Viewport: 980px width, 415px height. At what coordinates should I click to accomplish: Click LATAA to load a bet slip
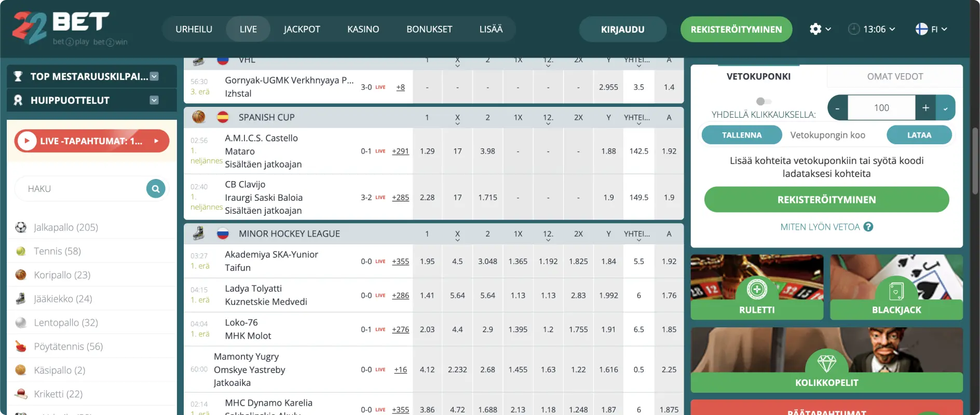(919, 135)
